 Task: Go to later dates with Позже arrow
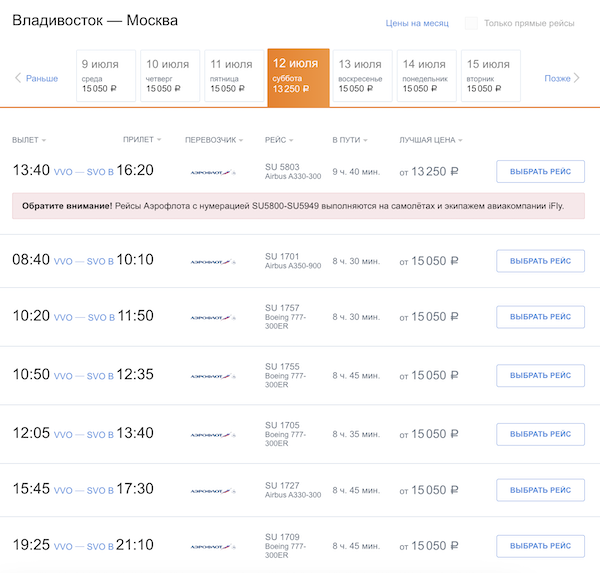(563, 78)
